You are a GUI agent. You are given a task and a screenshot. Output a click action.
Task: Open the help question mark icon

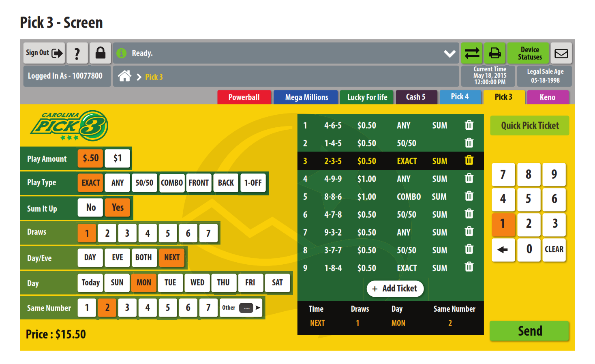[x=77, y=53]
